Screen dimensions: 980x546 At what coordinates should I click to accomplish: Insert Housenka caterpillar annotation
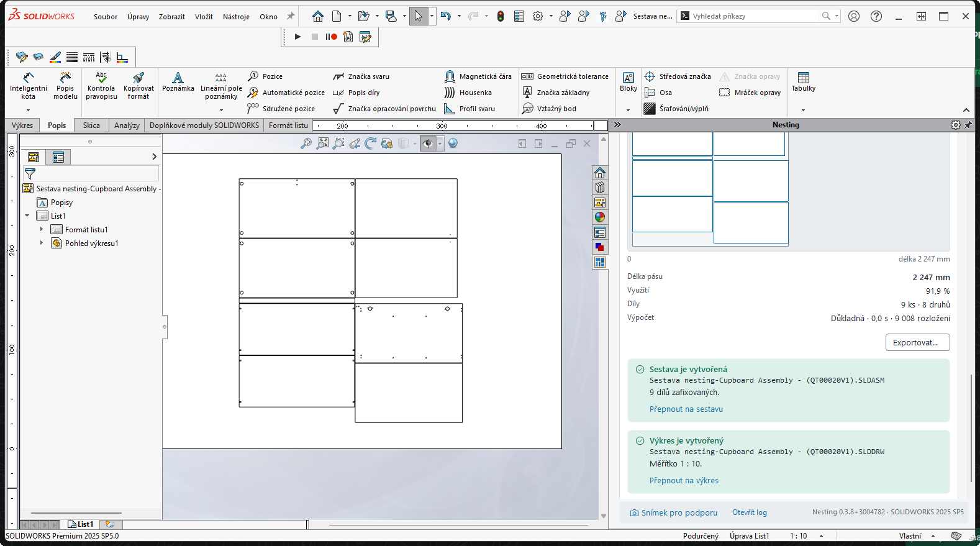coord(468,93)
